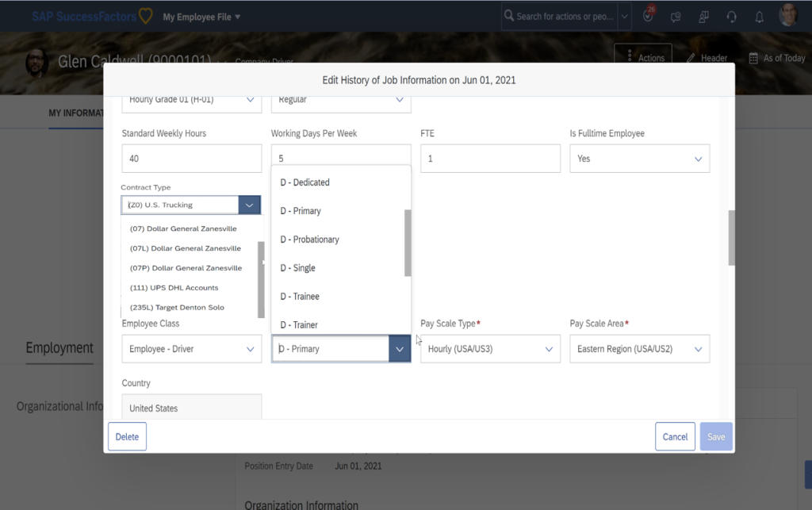Image resolution: width=812 pixels, height=510 pixels.
Task: Open the org chart icon in header
Action: 703,17
